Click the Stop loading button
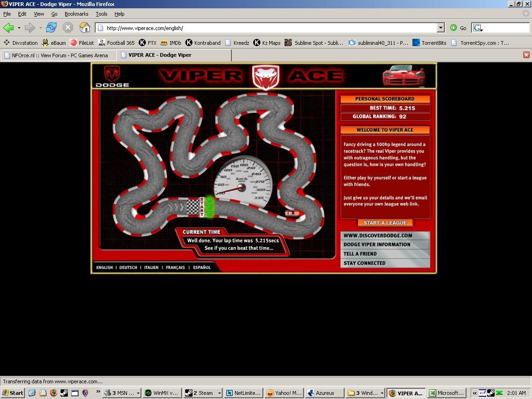This screenshot has width=532, height=399. [x=68, y=28]
